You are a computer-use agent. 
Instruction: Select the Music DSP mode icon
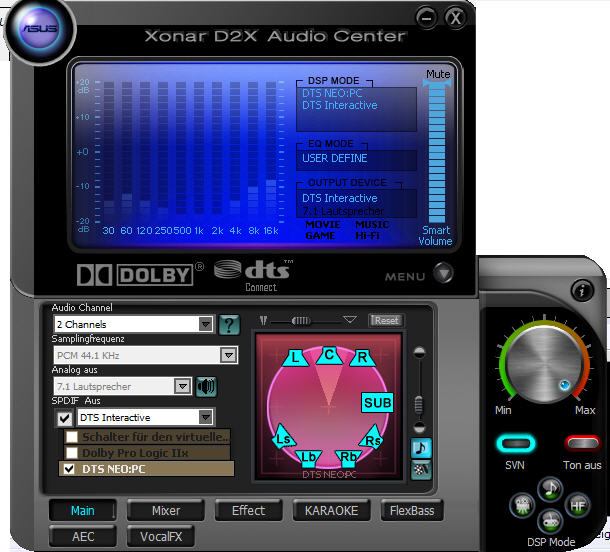(x=550, y=489)
